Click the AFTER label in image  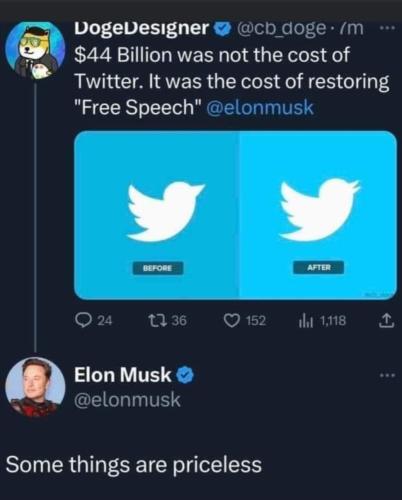318,267
